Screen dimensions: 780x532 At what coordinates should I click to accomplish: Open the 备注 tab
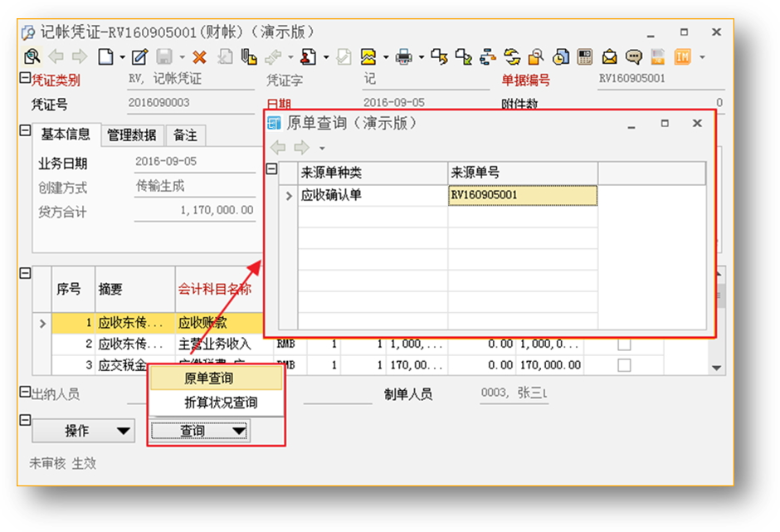pos(185,135)
